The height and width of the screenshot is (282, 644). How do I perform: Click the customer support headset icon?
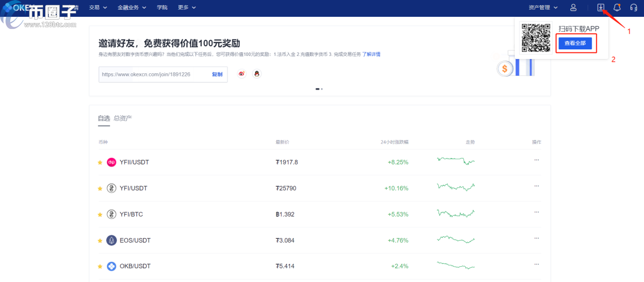[633, 8]
